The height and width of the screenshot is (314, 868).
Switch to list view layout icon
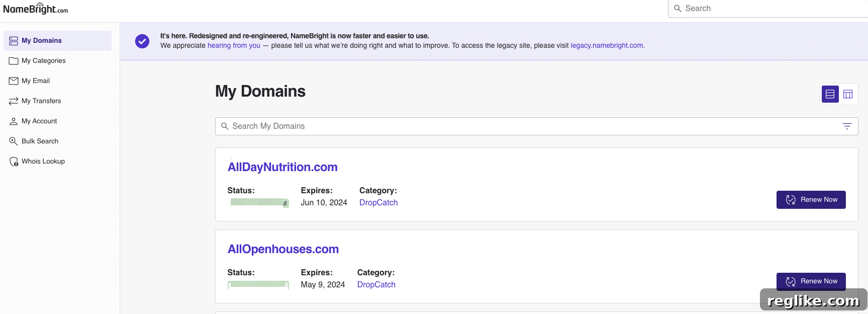click(x=830, y=94)
